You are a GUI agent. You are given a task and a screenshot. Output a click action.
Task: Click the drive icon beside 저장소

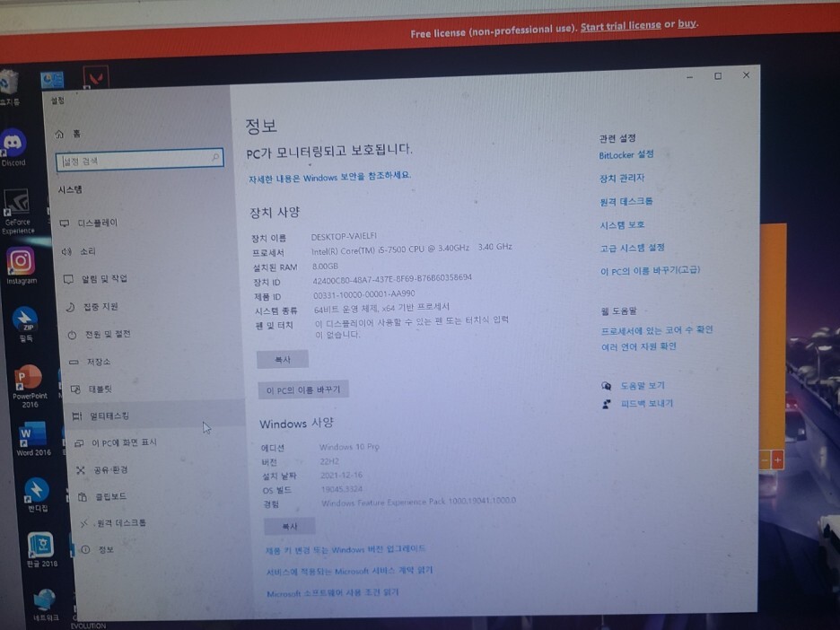coord(74,363)
